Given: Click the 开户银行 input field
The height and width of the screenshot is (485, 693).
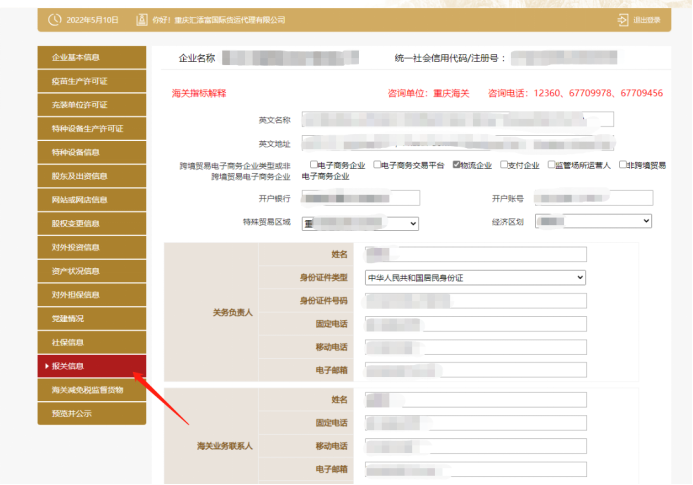Looking at the screenshot, I should pyautogui.click(x=361, y=198).
